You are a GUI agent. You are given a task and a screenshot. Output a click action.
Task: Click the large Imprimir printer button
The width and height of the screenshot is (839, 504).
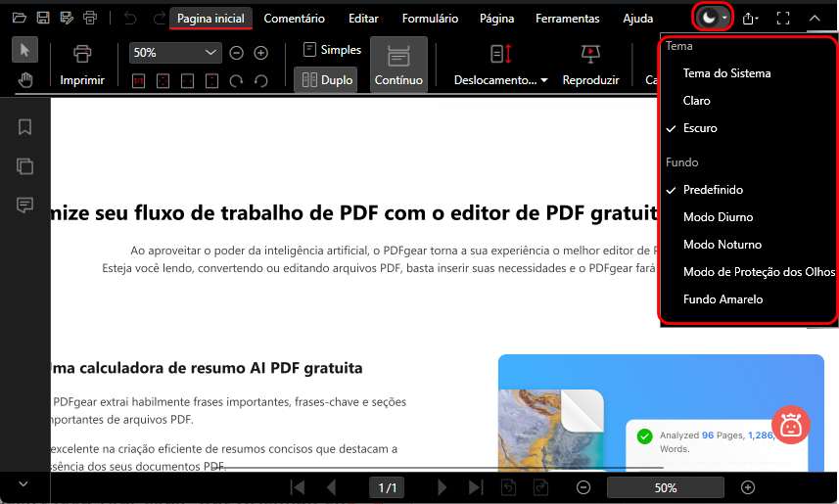click(x=82, y=66)
